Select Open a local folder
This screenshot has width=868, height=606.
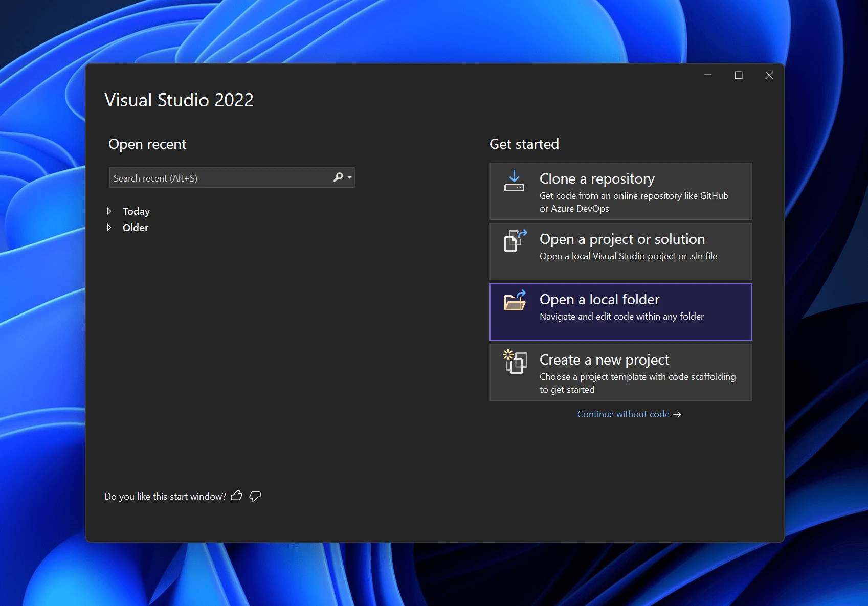pos(620,311)
